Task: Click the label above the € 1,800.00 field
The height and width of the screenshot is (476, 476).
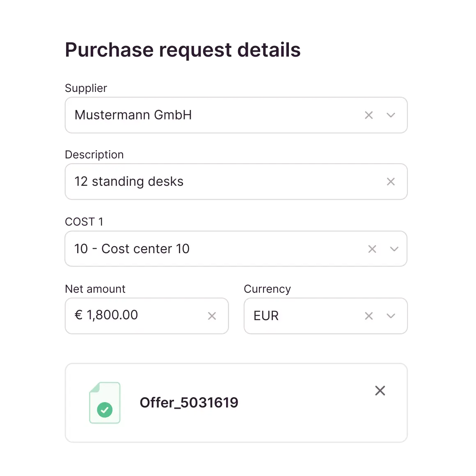Action: [x=97, y=289]
